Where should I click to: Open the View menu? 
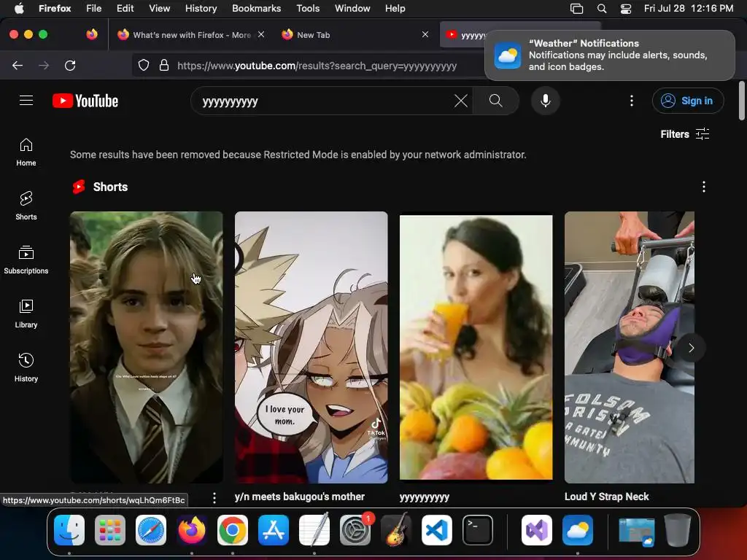coord(159,8)
